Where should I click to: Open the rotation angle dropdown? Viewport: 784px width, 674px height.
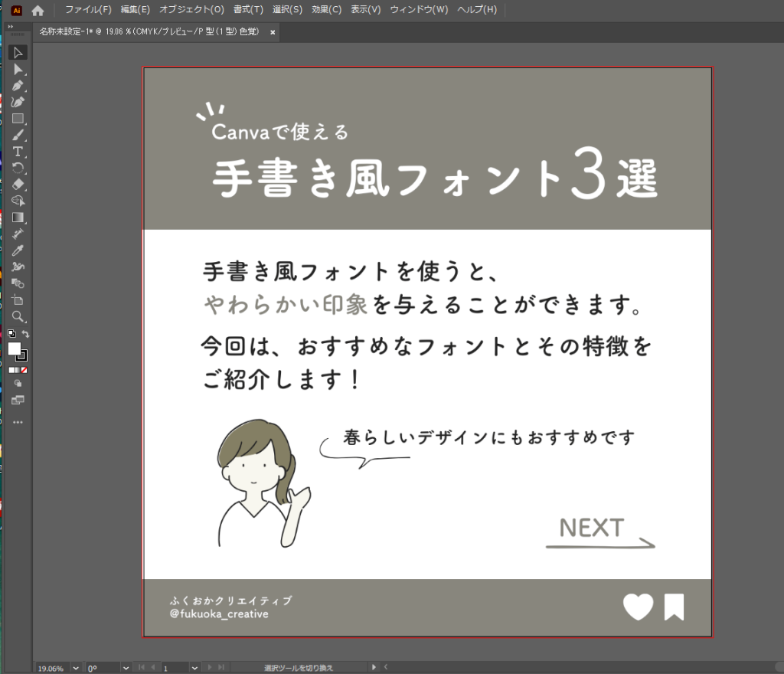click(126, 668)
